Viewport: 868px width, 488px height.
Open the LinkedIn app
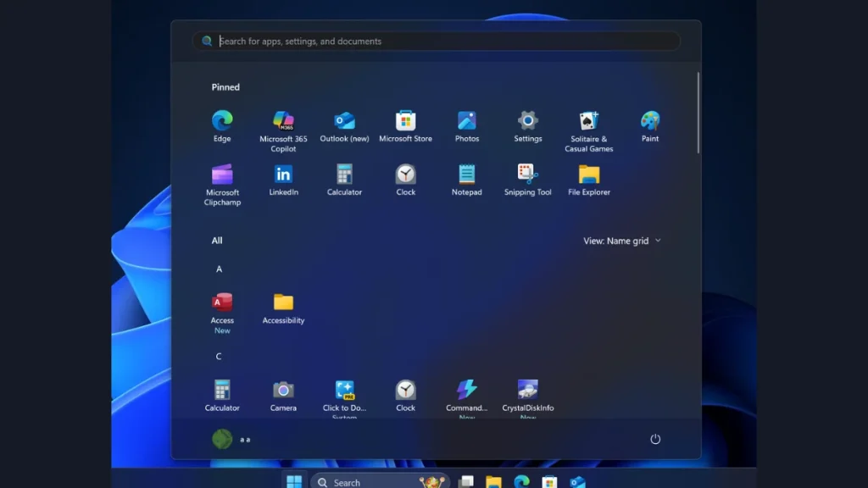click(283, 180)
